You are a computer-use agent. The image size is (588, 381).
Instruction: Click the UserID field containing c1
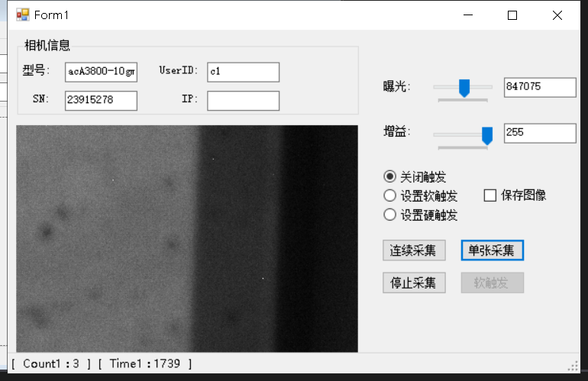point(243,72)
